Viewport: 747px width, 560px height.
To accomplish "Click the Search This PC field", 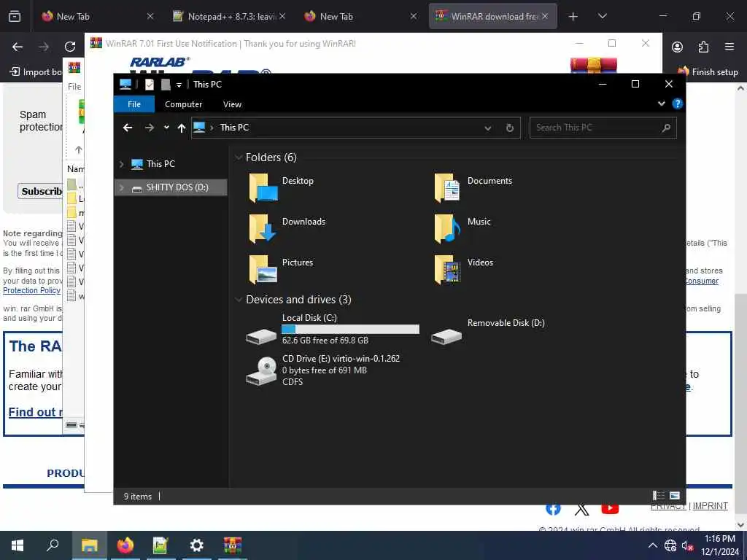I will [x=603, y=128].
